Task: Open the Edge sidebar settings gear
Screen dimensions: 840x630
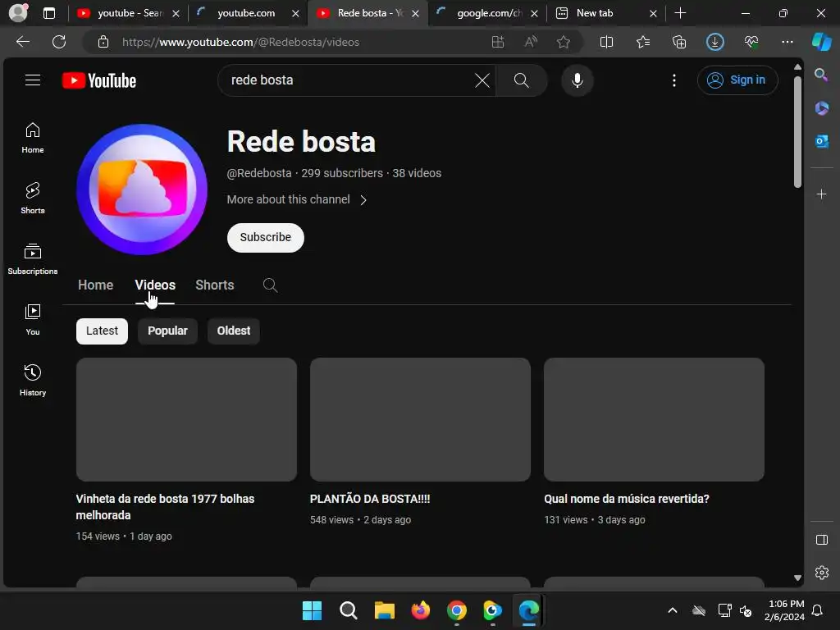Action: tap(821, 572)
